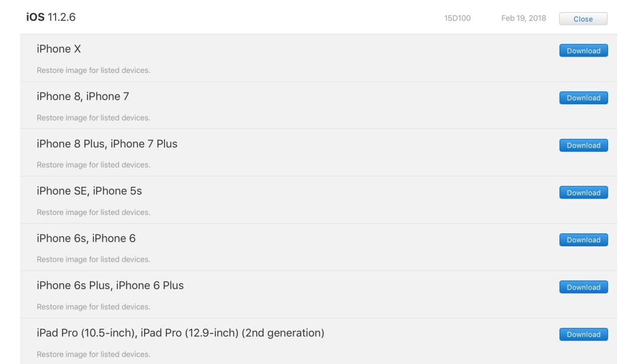Screen dimensions: 636x364
Task: Click the "iPhone 8 Plus, iPhone 7 Plus" title
Action: (x=107, y=144)
